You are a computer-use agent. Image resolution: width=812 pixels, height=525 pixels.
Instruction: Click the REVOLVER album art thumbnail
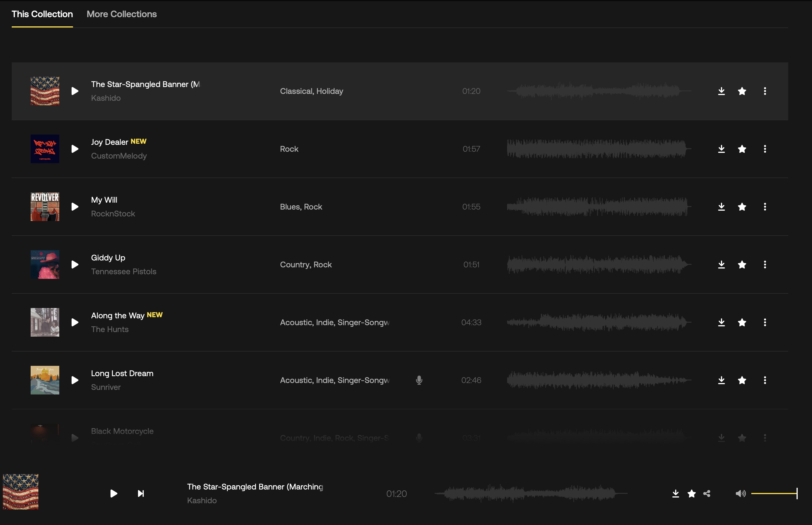click(45, 207)
